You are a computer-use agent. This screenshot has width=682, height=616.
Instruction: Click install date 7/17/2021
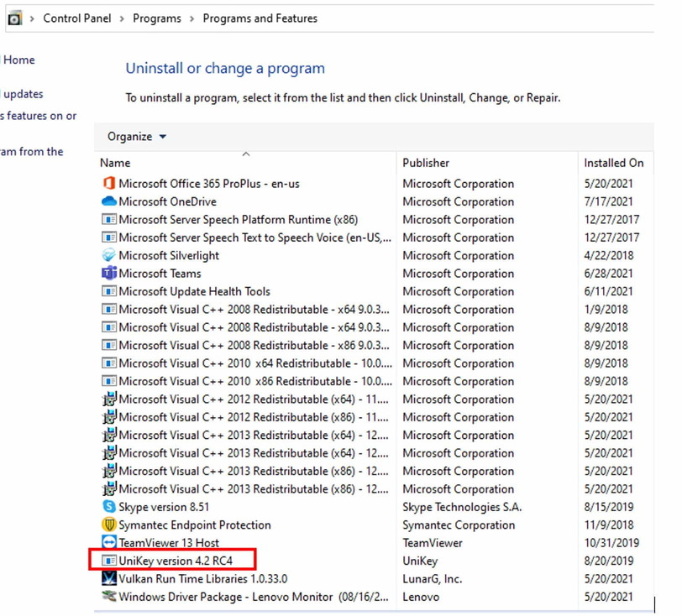608,201
